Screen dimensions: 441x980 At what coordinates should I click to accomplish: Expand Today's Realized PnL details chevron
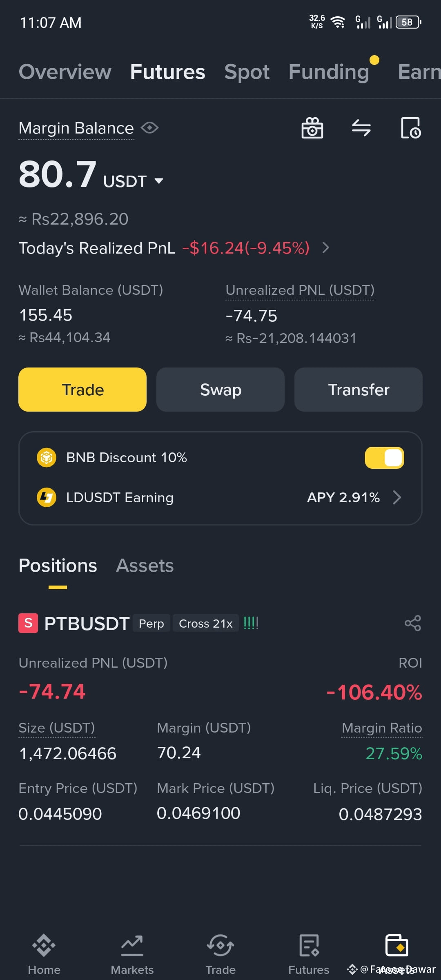pos(325,247)
